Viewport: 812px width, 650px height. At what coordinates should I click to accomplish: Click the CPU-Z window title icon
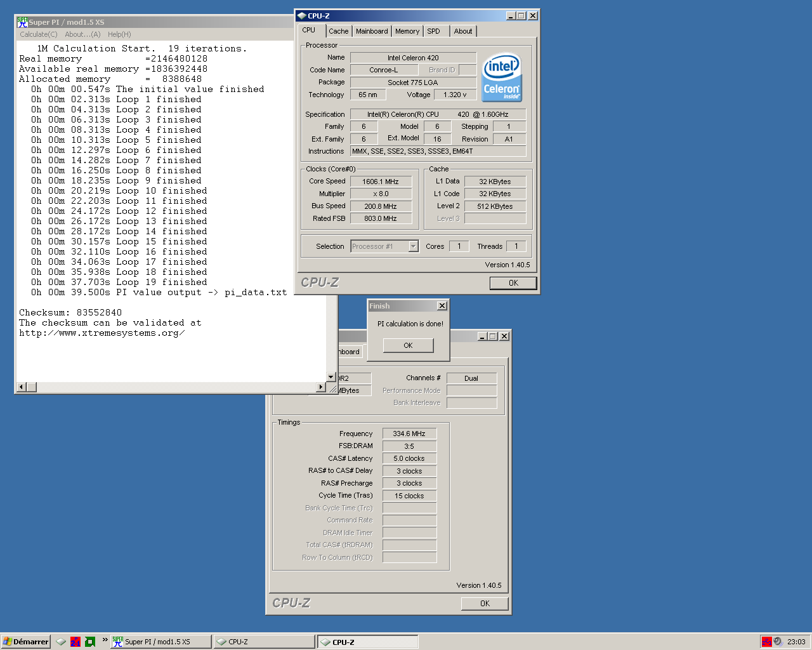coord(302,16)
